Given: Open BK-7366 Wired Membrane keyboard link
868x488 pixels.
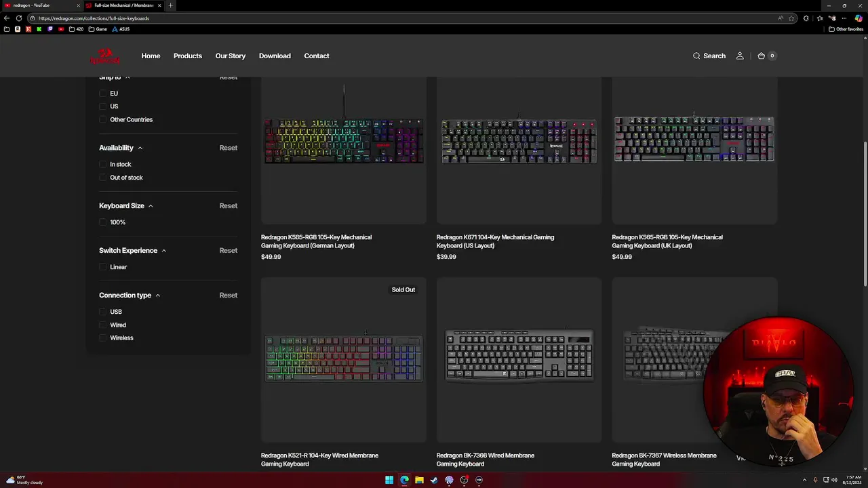Looking at the screenshot, I should pyautogui.click(x=486, y=460).
